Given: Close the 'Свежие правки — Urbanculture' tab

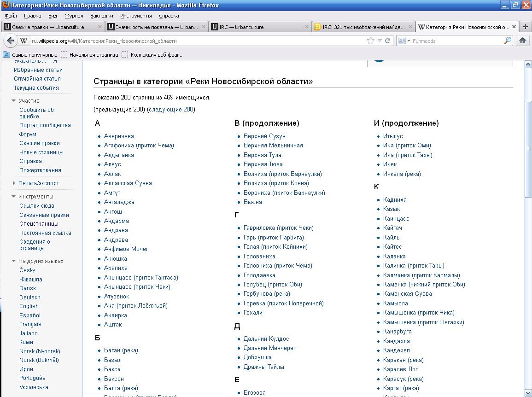Looking at the screenshot, I should click(99, 27).
